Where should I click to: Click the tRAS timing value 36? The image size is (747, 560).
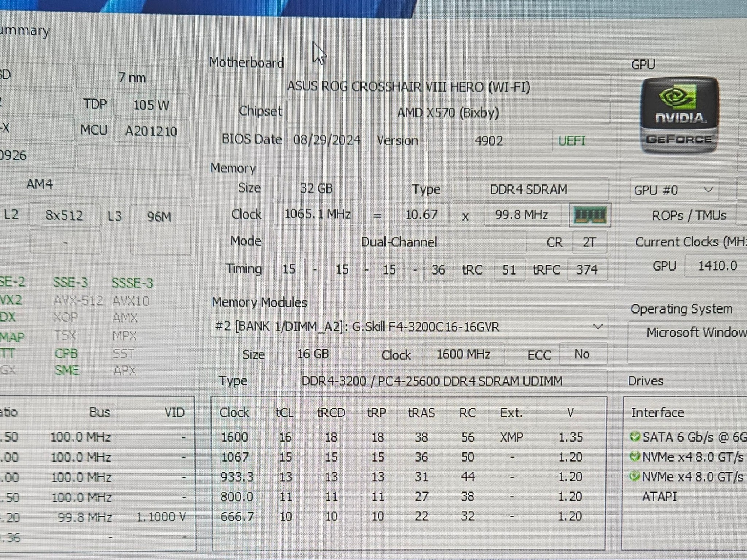click(438, 270)
